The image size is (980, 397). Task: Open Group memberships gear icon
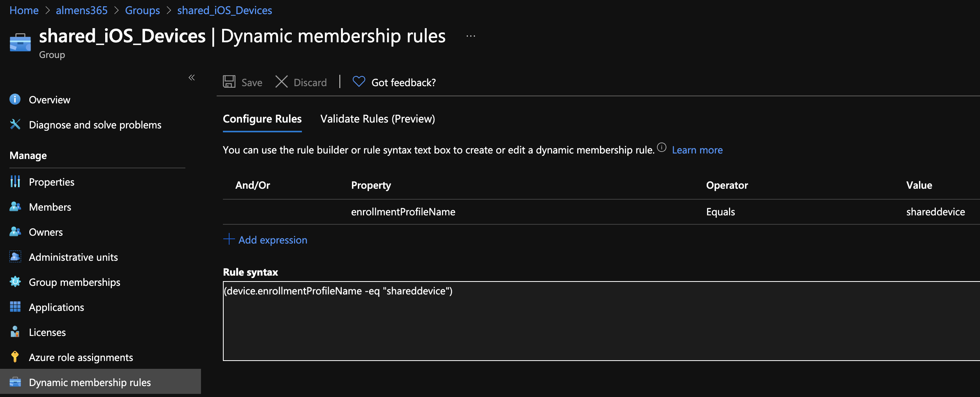(x=15, y=282)
